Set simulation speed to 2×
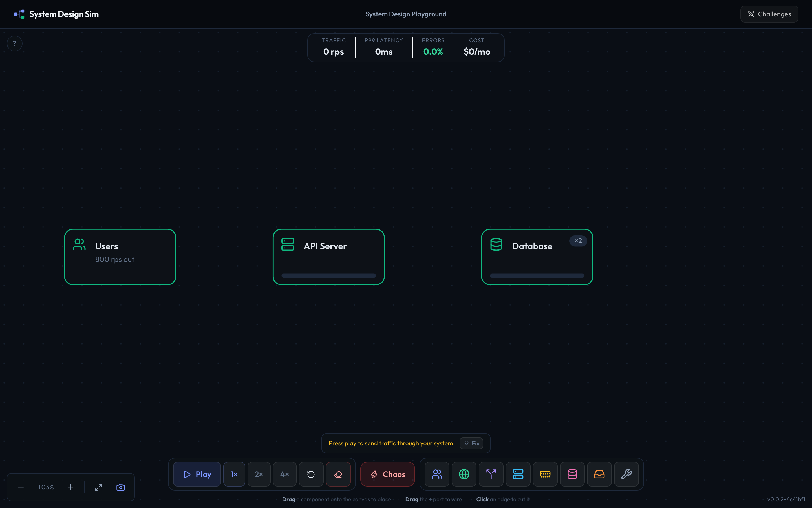The width and height of the screenshot is (812, 508). pyautogui.click(x=259, y=474)
